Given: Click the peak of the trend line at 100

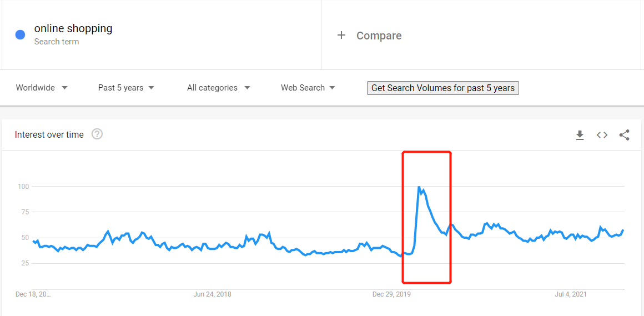Looking at the screenshot, I should [419, 187].
